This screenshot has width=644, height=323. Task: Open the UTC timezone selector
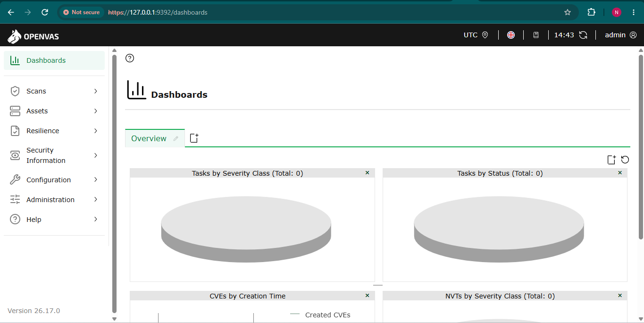pos(476,35)
